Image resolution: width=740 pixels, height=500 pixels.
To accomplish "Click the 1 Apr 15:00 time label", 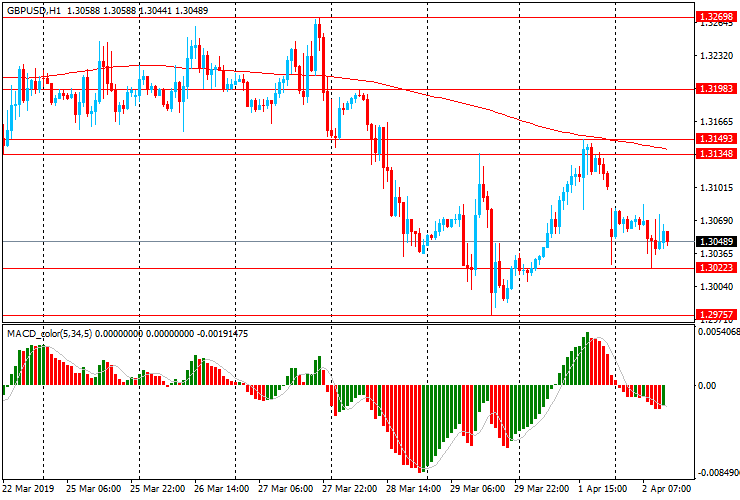I will (x=603, y=488).
